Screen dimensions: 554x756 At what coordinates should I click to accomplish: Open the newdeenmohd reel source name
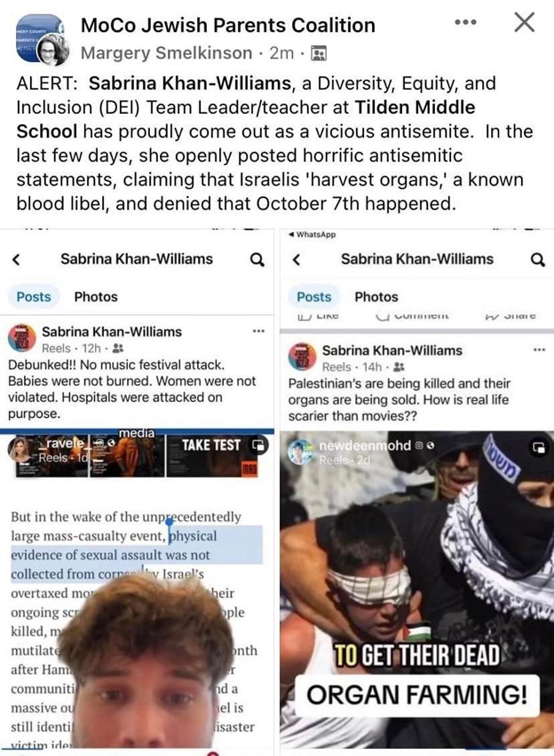click(x=365, y=445)
